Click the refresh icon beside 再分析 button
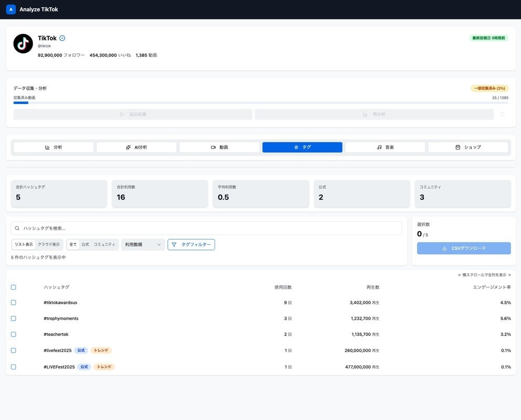Image resolution: width=521 pixels, height=420 pixels. pyautogui.click(x=502, y=114)
